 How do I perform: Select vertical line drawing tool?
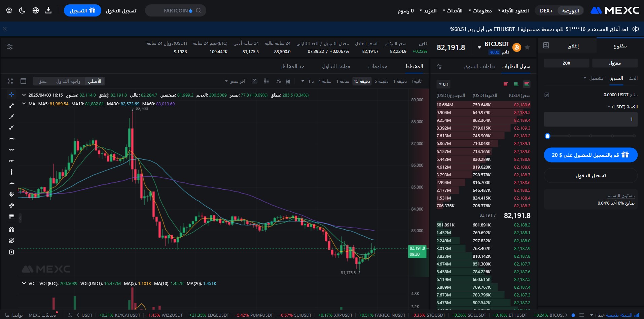tap(11, 172)
